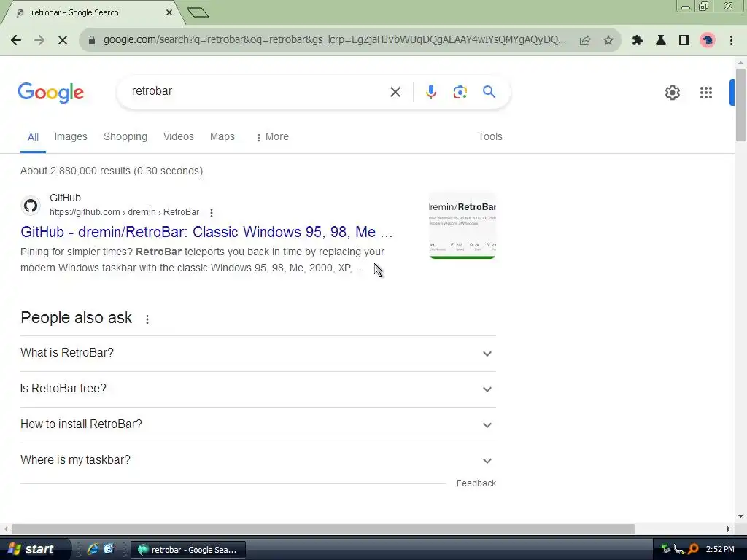Viewport: 747px width, 560px height.
Task: Click the second quick launch icon
Action: point(109,549)
